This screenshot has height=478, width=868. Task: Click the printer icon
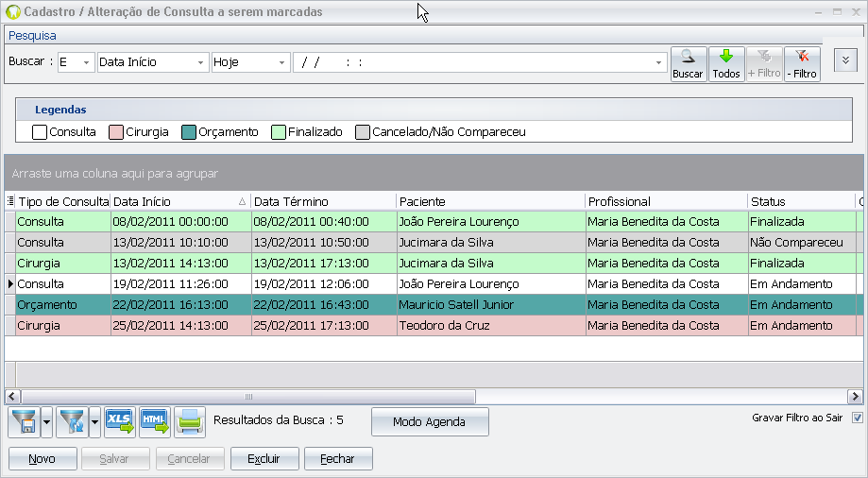(190, 422)
